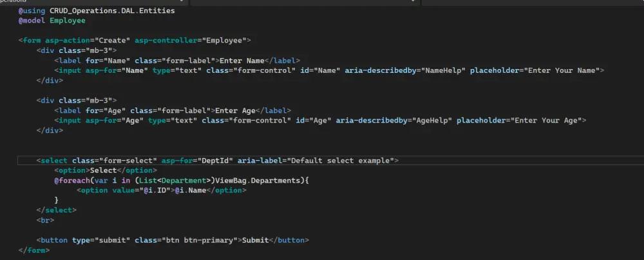Click the asp-for="Age" input attribute
The height and width of the screenshot is (260, 644).
(115, 120)
